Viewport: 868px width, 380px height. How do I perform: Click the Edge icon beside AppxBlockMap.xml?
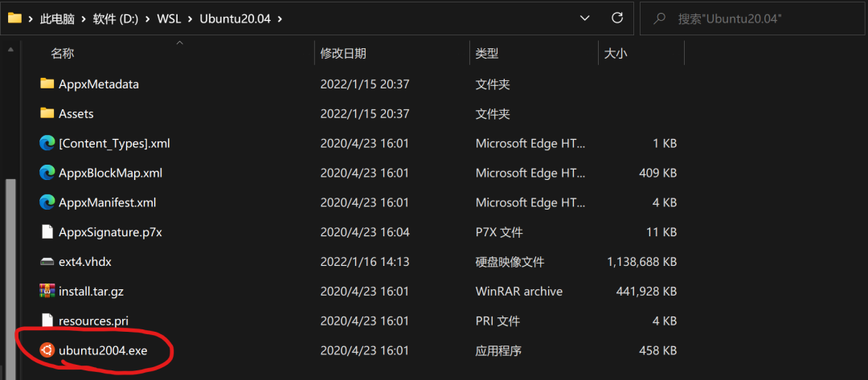coord(47,174)
